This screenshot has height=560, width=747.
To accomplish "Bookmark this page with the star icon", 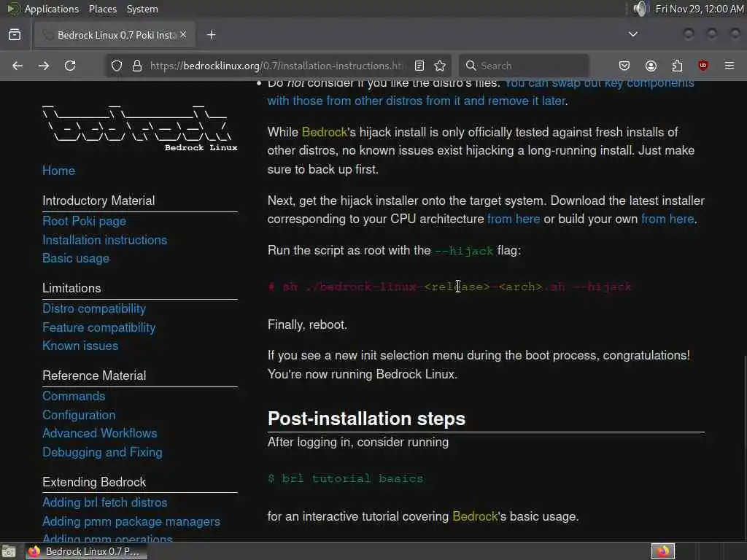I will (x=440, y=66).
